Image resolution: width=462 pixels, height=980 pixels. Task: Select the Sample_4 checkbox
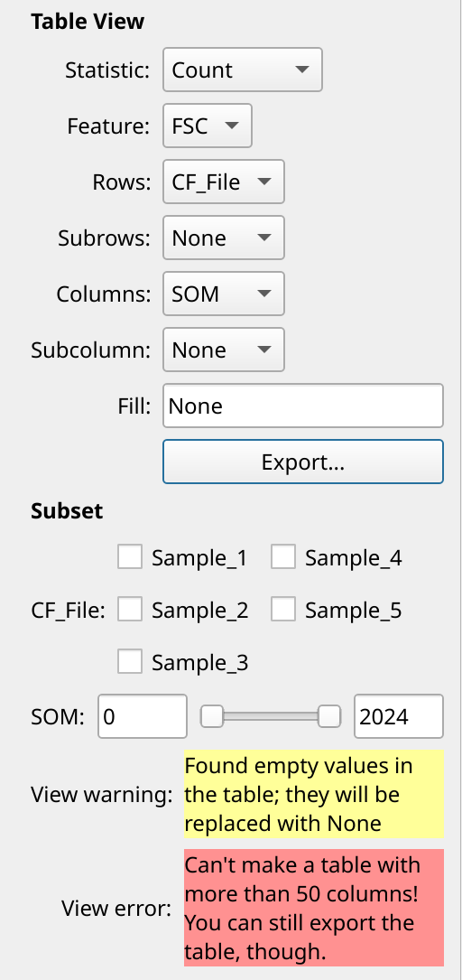click(x=282, y=557)
